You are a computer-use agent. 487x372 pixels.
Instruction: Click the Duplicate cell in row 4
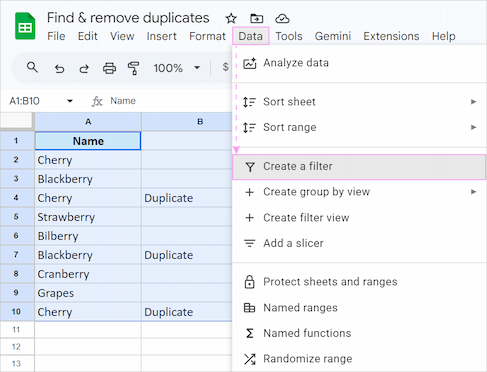[x=187, y=198]
